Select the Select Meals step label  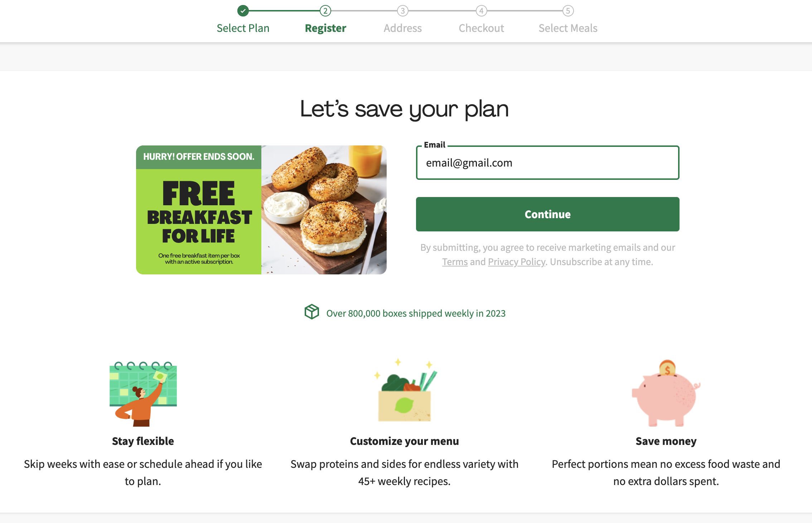(568, 28)
